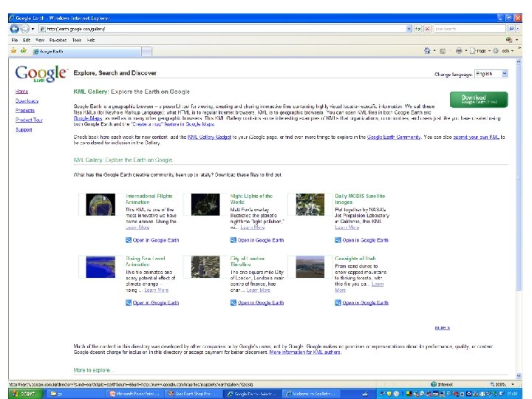
Task: Click the Add to Favorites icon
Action: coord(24,51)
